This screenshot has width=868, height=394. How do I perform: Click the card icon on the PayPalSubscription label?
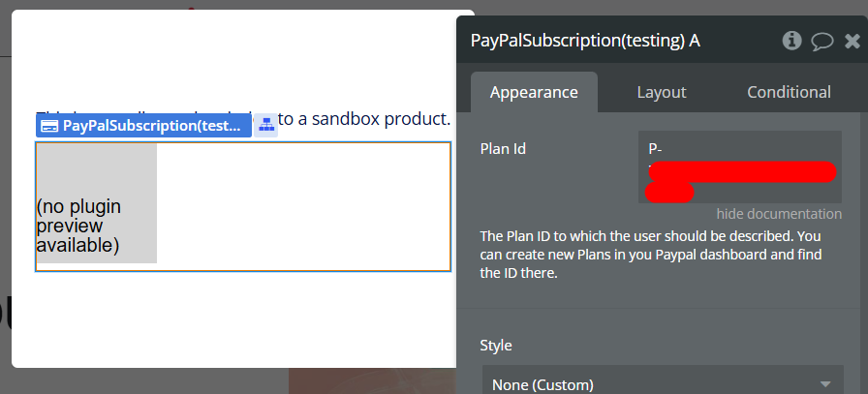tap(49, 126)
